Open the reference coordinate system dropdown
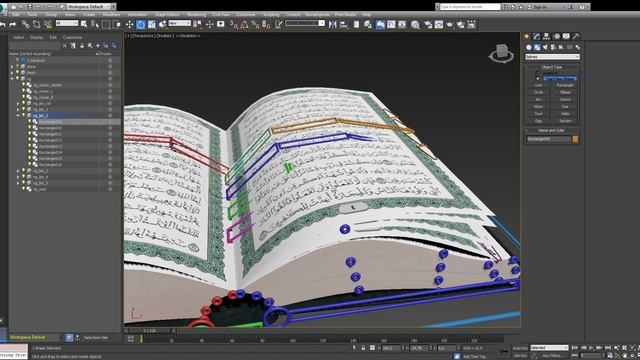Image resolution: width=640 pixels, height=360 pixels. pyautogui.click(x=179, y=24)
